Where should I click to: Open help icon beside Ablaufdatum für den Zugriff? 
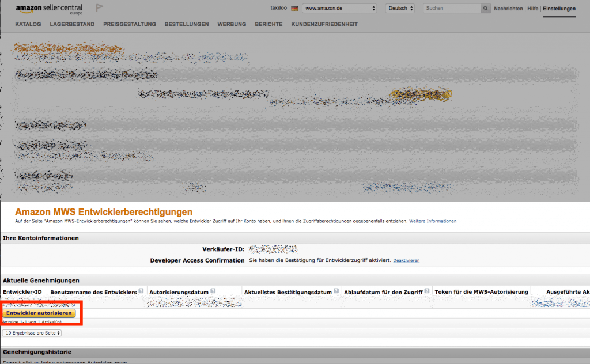(427, 291)
